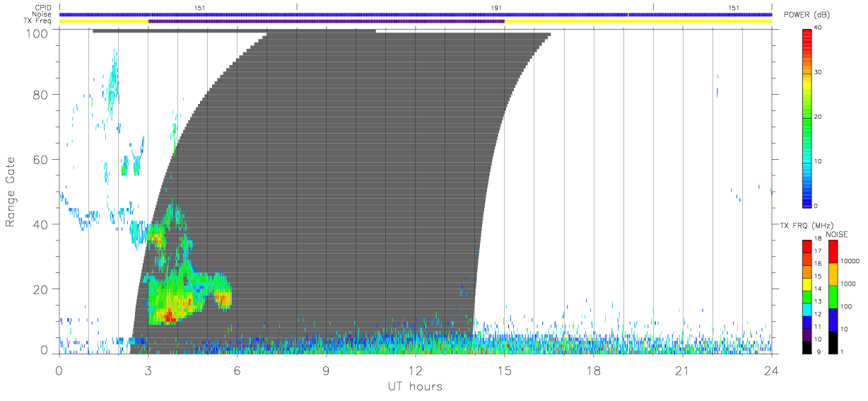Pick the cyan swatch of the TX FRQ legend
This screenshot has height=401, width=868.
pos(807,309)
